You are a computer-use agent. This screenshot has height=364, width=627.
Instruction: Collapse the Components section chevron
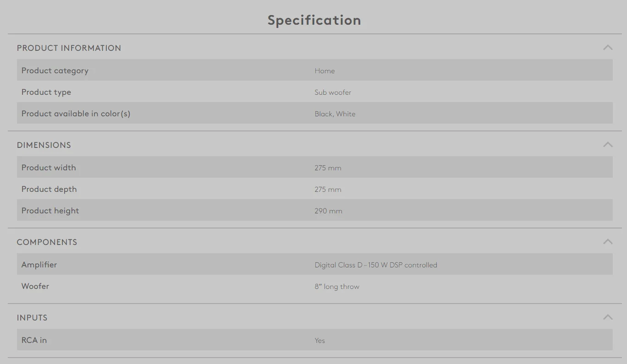tap(608, 242)
